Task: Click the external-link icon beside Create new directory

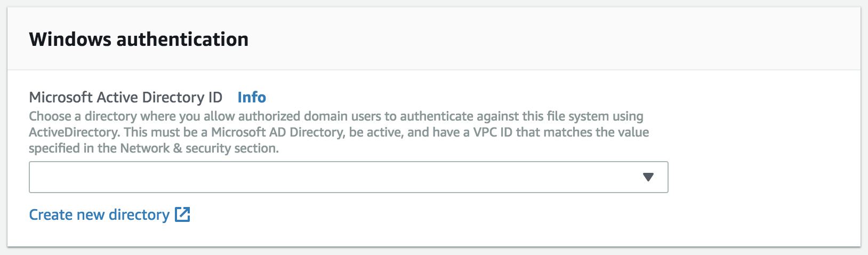Action: [183, 214]
